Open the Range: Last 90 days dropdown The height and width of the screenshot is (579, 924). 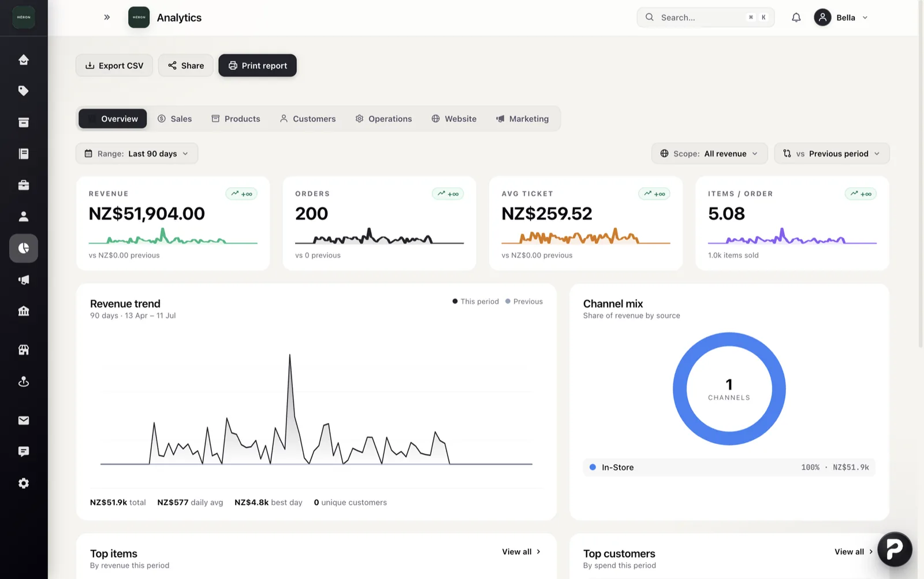click(137, 154)
